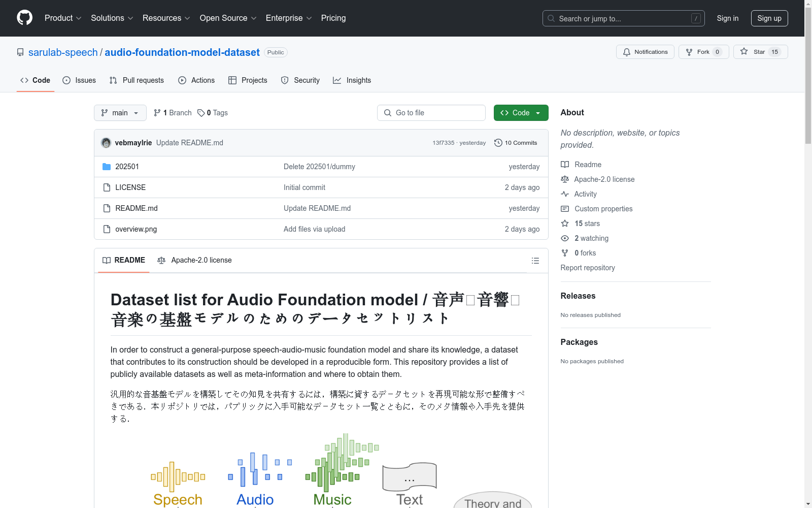Click the Go to file input

pos(431,113)
